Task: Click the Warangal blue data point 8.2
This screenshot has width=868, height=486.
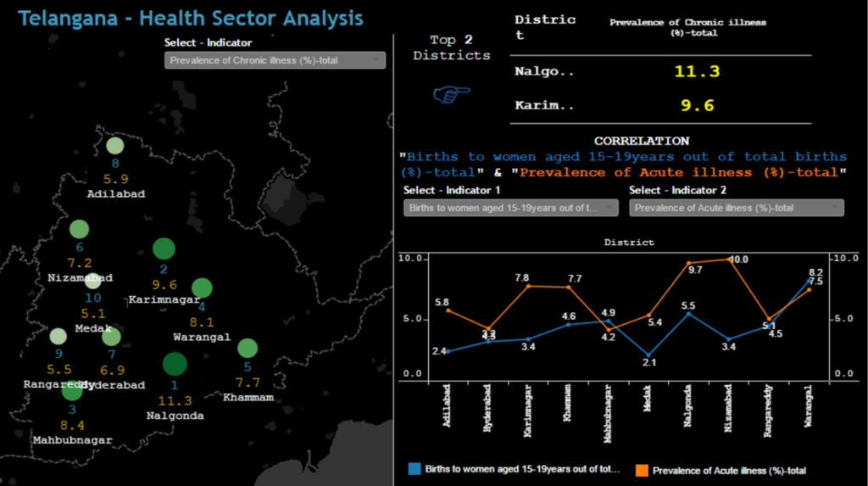Action: click(810, 281)
